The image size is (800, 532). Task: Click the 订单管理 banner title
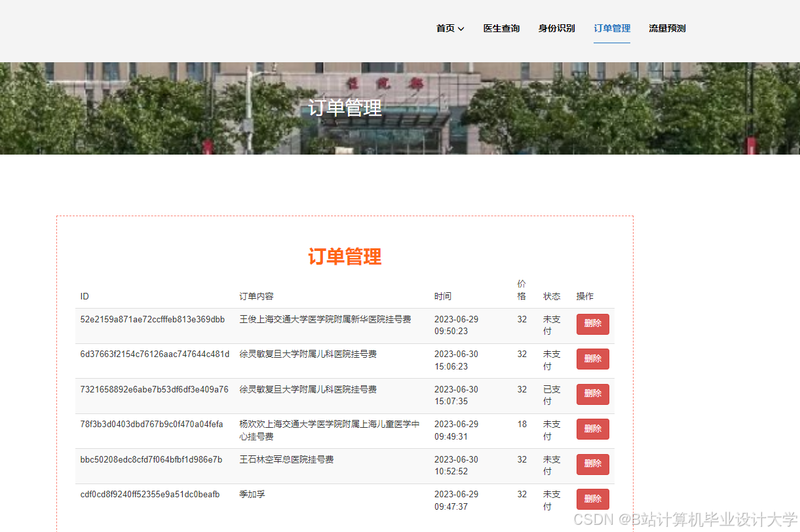pos(345,108)
